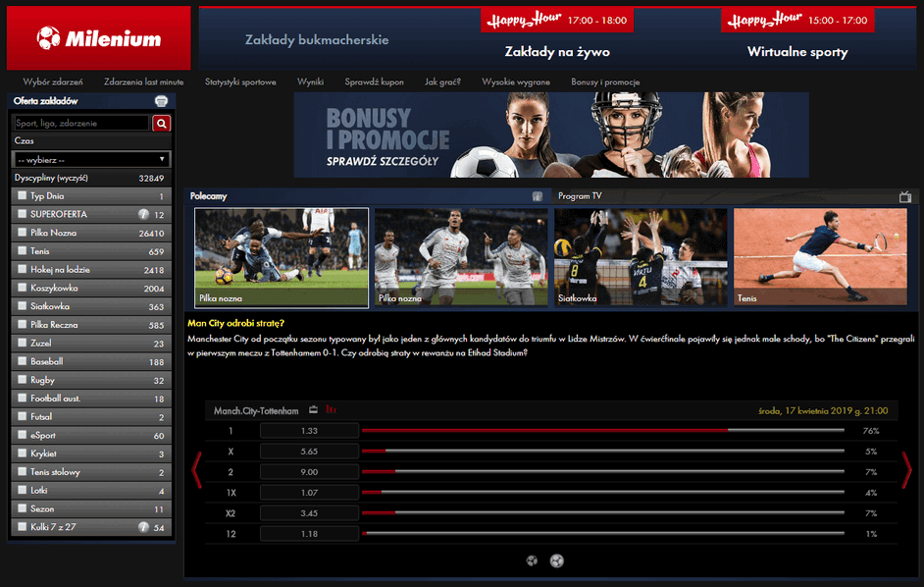Click the 'Tenis stolowy' discipline label

55,471
